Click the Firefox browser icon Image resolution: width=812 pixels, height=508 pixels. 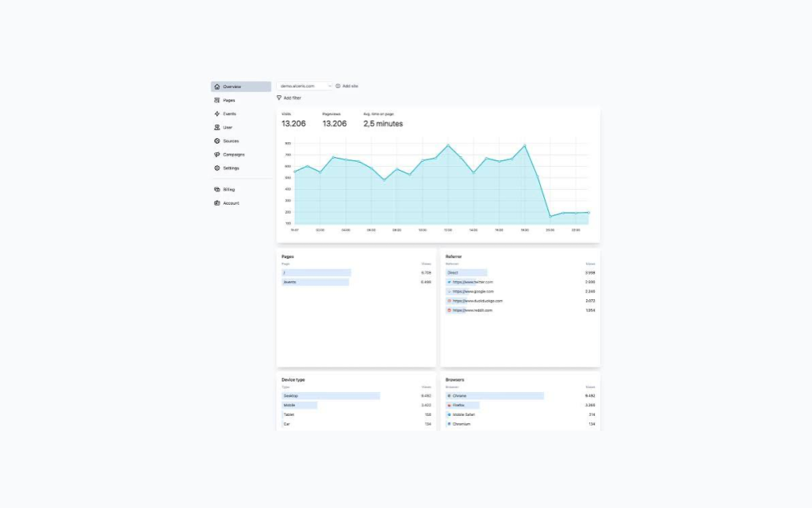(449, 406)
